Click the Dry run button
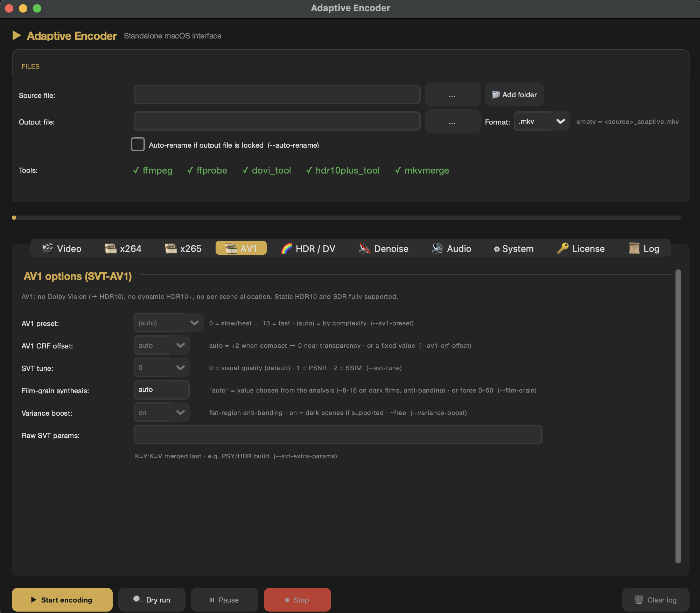This screenshot has height=613, width=700. (152, 600)
